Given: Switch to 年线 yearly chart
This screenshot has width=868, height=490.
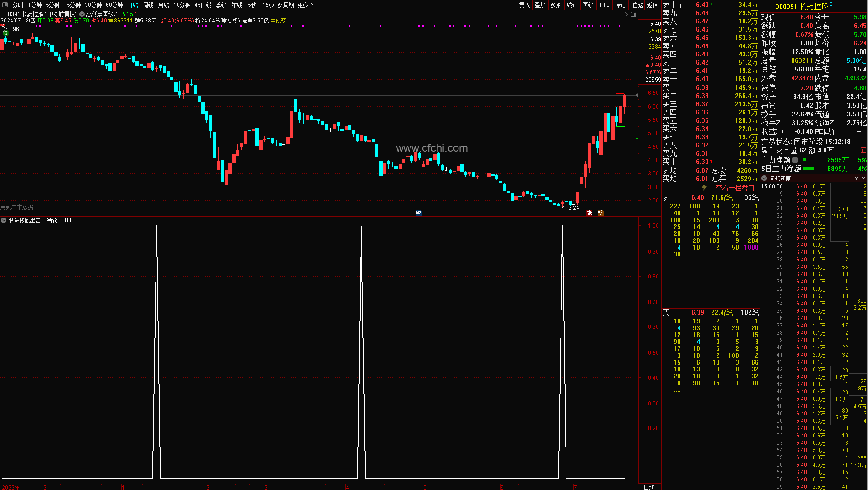Looking at the screenshot, I should [237, 5].
